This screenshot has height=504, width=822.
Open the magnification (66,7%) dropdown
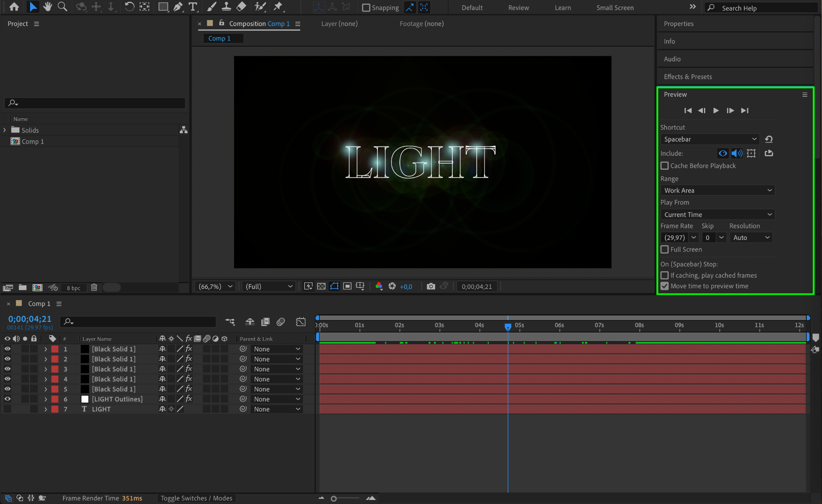tap(216, 287)
